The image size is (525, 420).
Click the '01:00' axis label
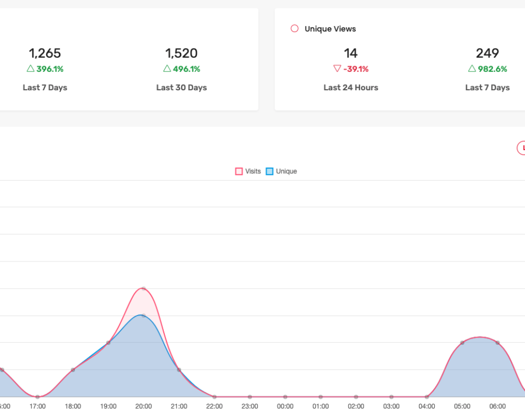tap(320, 406)
